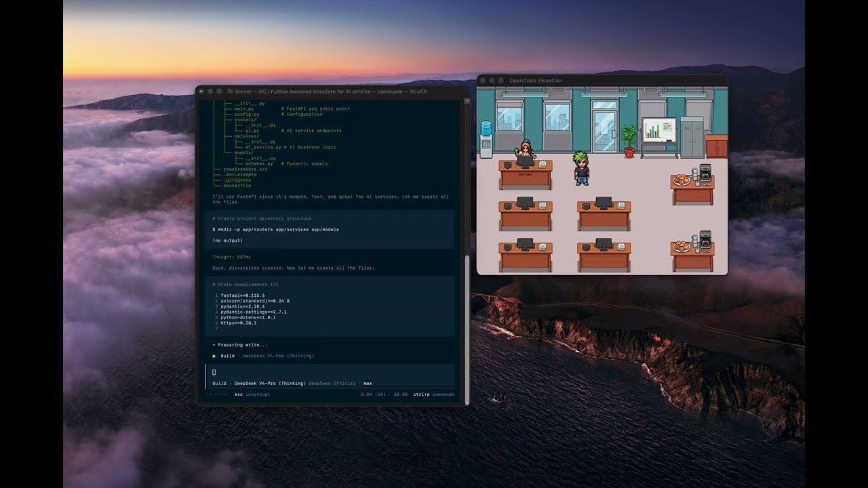Screen dimensions: 868x488
Task: Click the OpenCode Visualizer window title
Action: 536,80
